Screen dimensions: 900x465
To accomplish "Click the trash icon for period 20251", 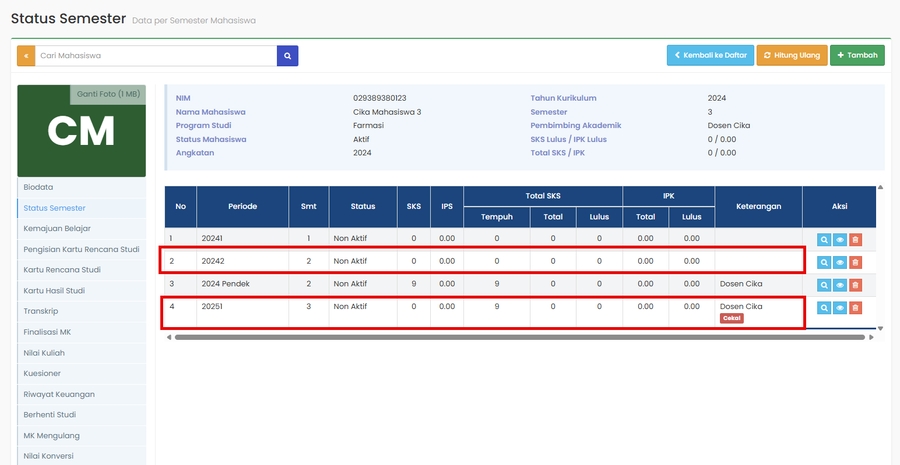I will (x=855, y=308).
